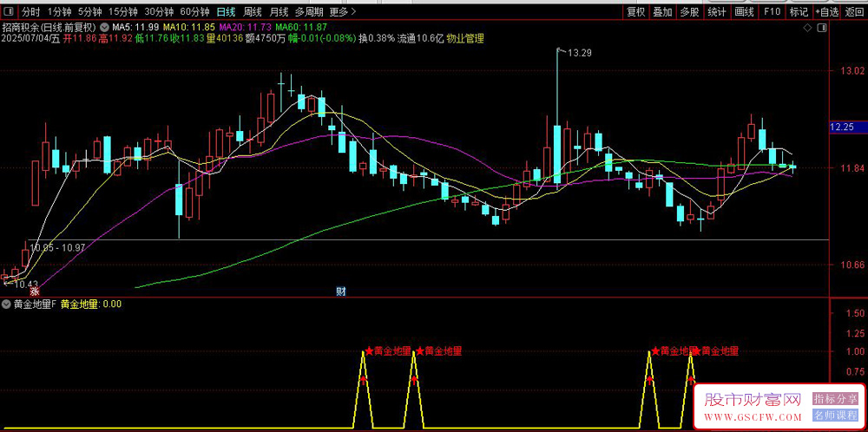
Task: Open the 招商积余 indicator dropdown arrow
Action: click(105, 27)
